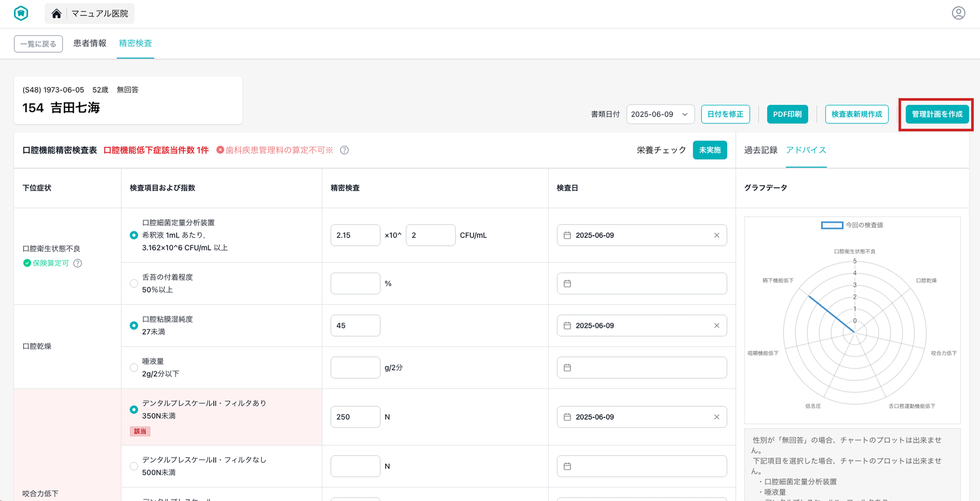Viewport: 980px width, 501px height.
Task: Toggle the 今回の検査値 chart legend swatch
Action: (832, 226)
